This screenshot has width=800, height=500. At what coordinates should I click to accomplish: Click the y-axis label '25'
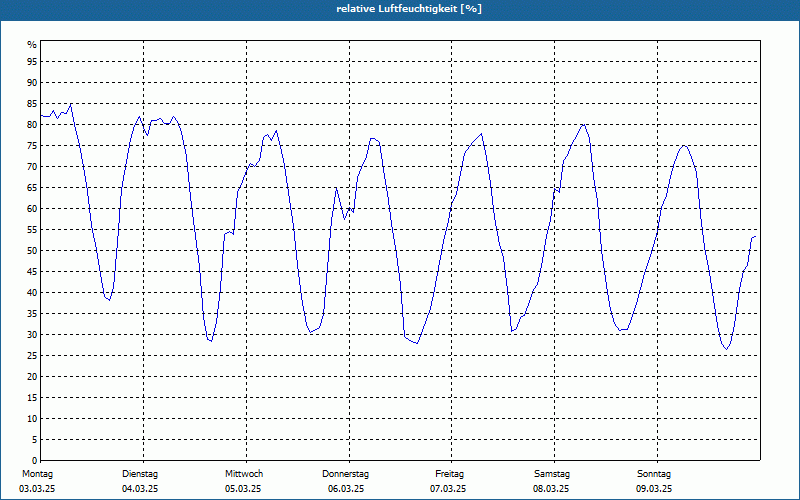(x=32, y=356)
